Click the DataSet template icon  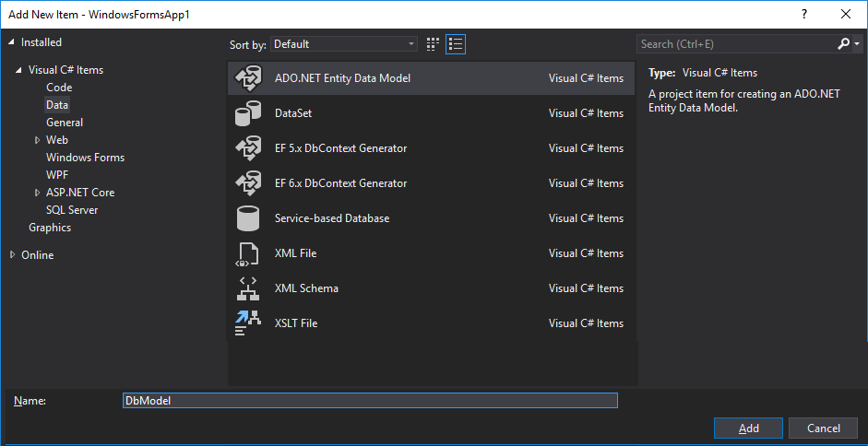248,113
